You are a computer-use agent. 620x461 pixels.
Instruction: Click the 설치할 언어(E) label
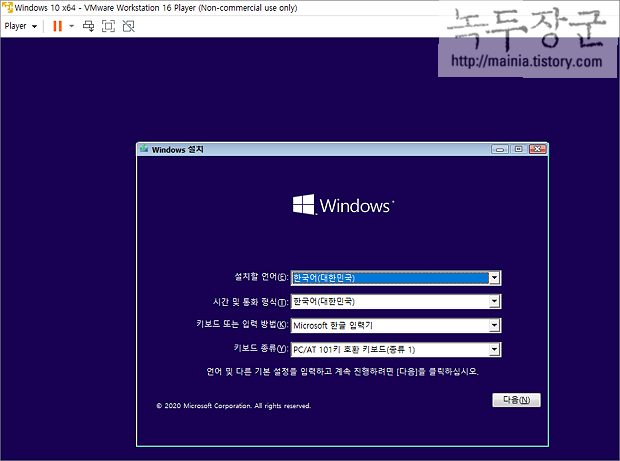[261, 277]
